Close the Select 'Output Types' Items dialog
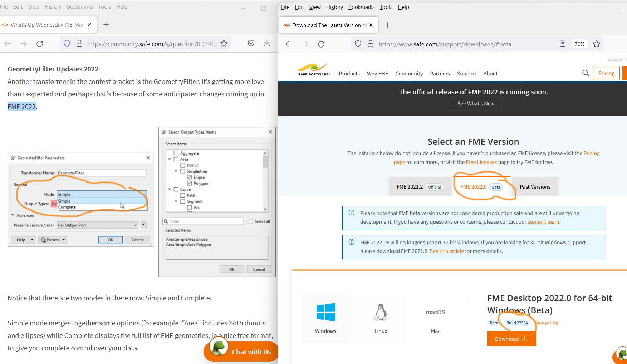 (x=270, y=132)
